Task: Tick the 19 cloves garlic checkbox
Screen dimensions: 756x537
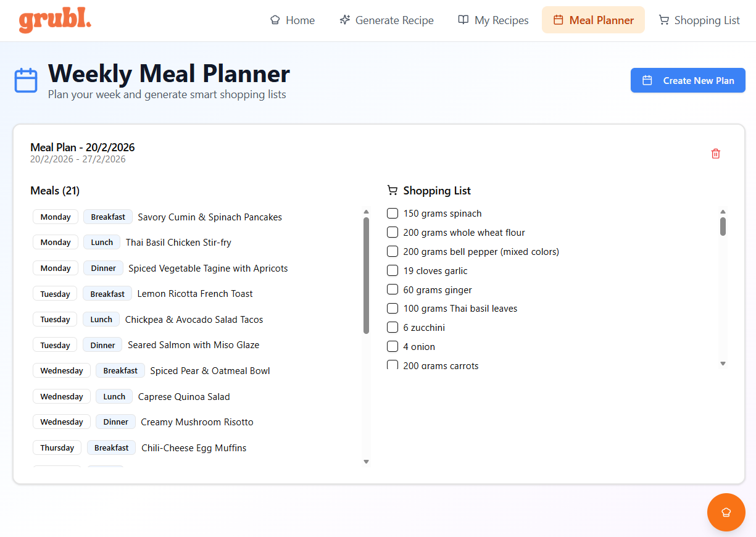Action: pyautogui.click(x=393, y=271)
